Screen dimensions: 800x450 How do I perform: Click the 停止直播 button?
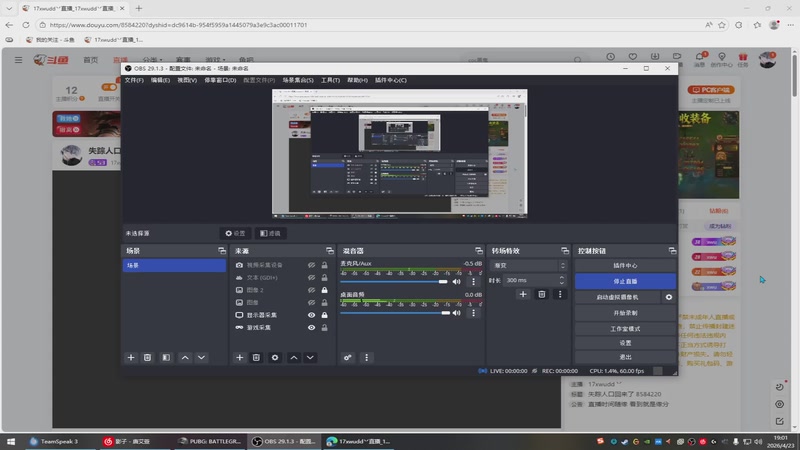(x=625, y=282)
